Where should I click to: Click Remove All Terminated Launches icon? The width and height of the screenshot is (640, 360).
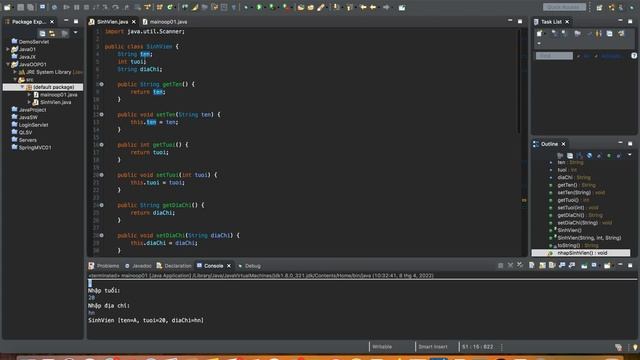(520, 265)
